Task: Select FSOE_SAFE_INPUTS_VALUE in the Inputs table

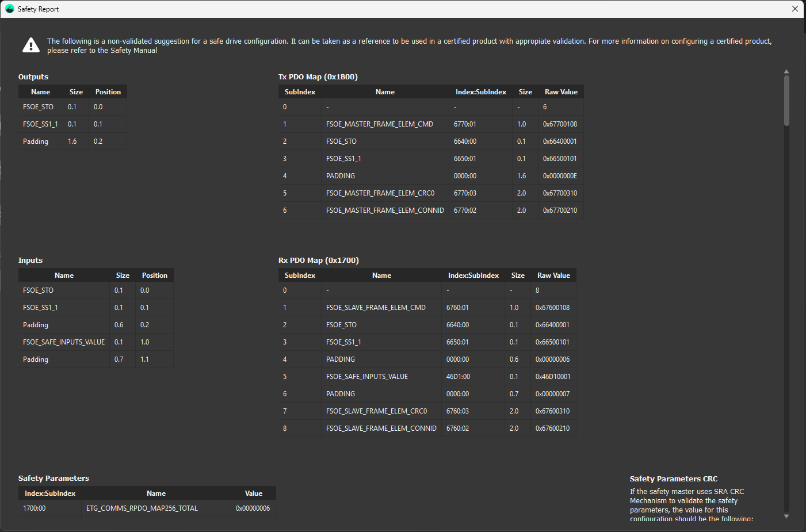Action: pos(64,342)
